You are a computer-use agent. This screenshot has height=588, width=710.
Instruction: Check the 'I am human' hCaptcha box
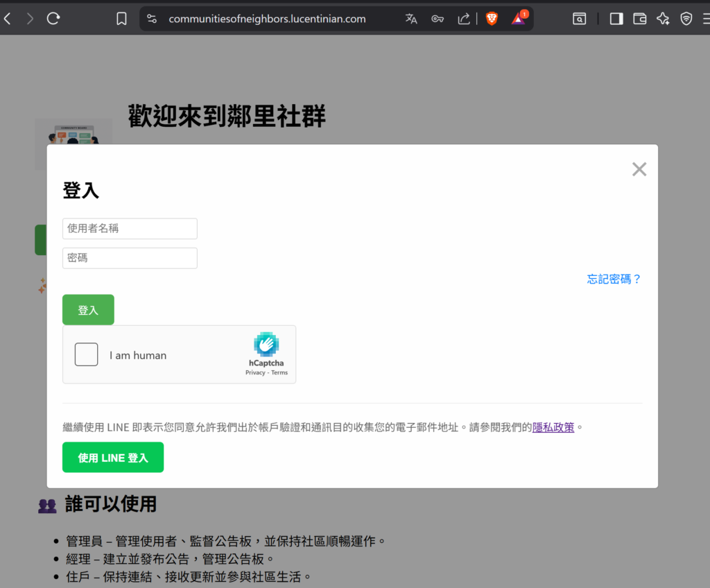pyautogui.click(x=86, y=354)
